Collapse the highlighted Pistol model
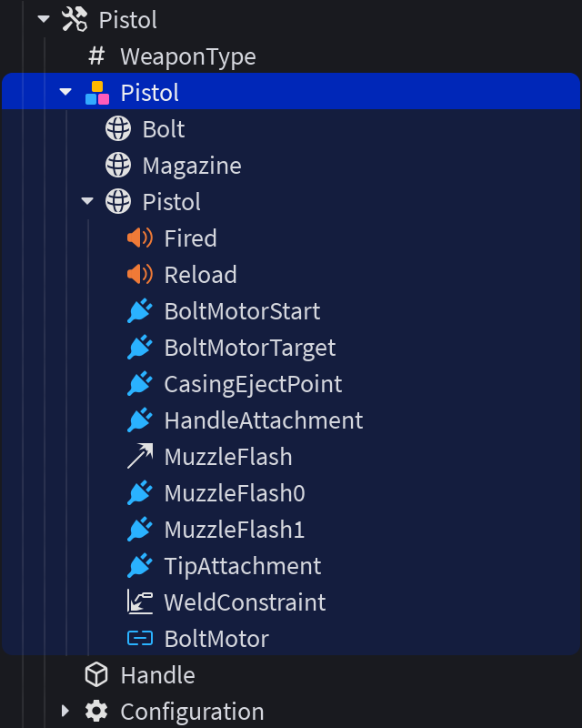Image resolution: width=582 pixels, height=728 pixels. [x=65, y=93]
